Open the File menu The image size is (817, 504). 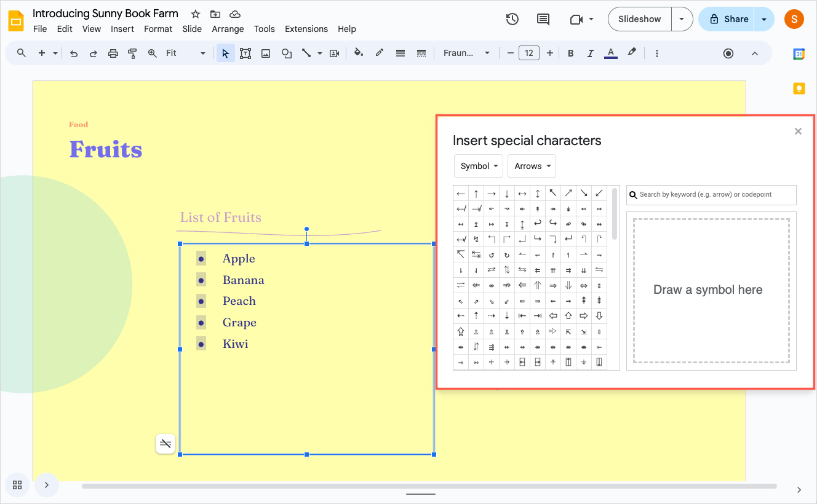pos(40,29)
